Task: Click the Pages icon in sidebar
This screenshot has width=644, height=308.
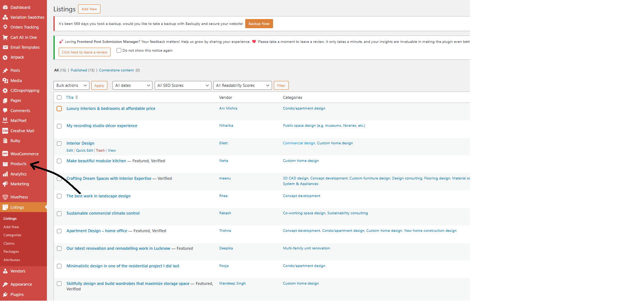Action: (x=5, y=100)
